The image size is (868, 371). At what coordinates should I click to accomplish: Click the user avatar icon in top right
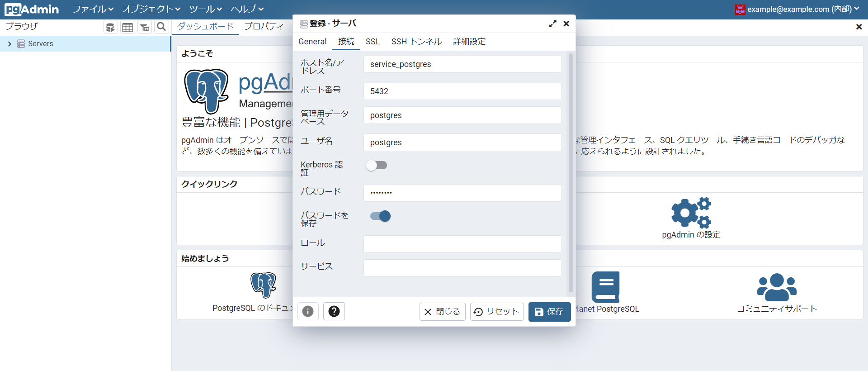pos(740,10)
